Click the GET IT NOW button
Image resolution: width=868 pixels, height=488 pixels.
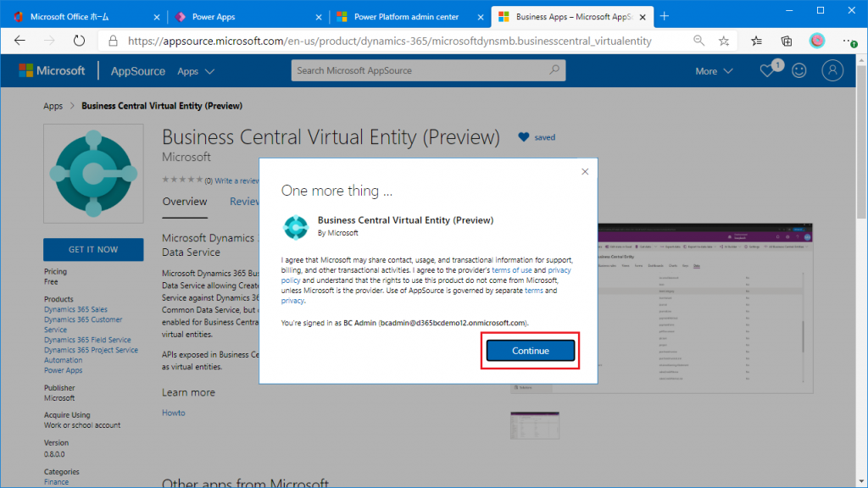pos(93,250)
